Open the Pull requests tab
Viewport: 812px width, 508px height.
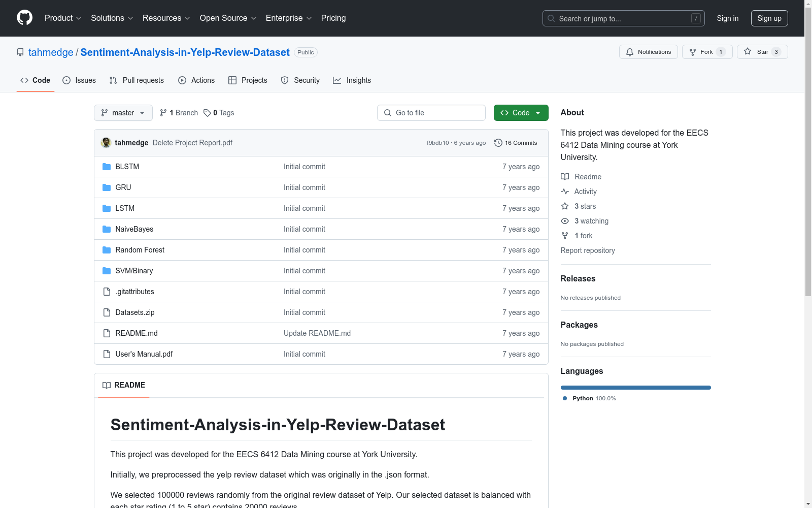tap(137, 80)
